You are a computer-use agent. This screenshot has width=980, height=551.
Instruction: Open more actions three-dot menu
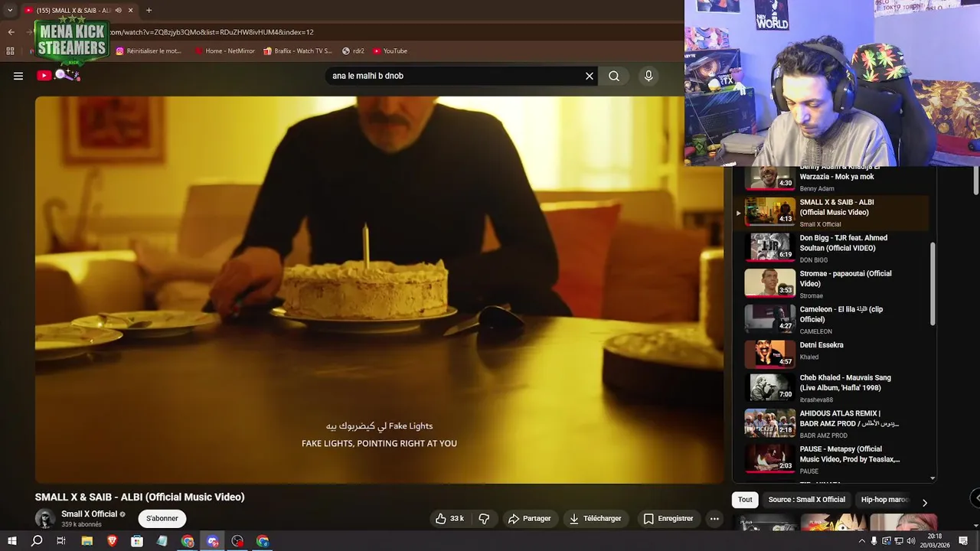pyautogui.click(x=714, y=518)
